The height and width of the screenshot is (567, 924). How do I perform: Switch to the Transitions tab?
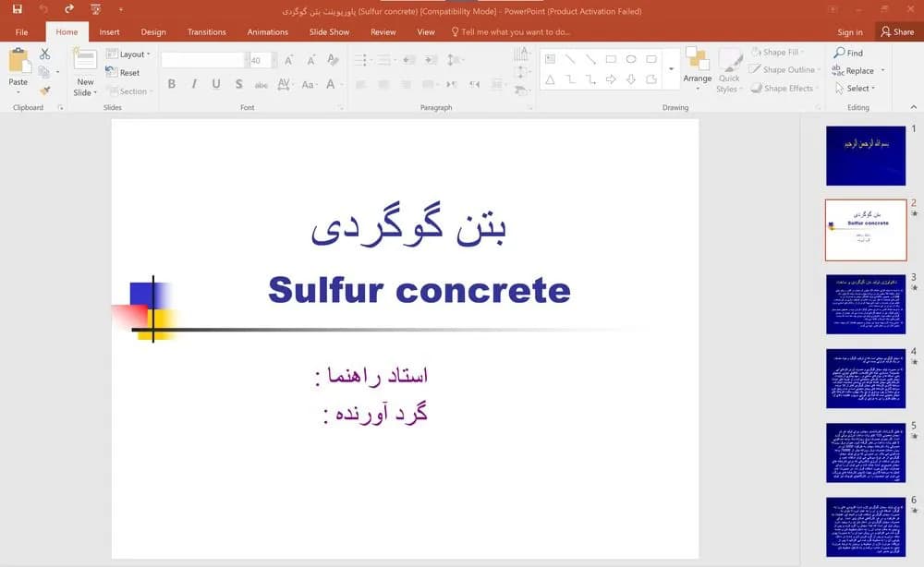(x=206, y=32)
